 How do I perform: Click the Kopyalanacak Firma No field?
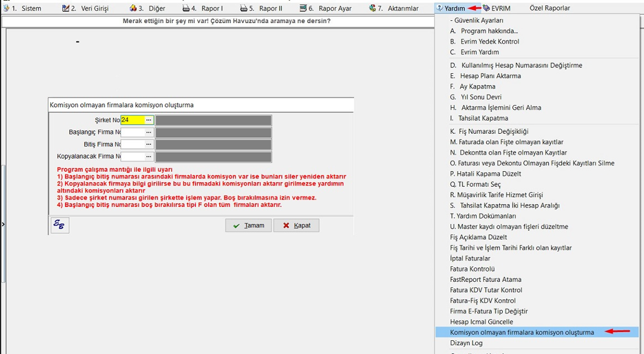pos(132,156)
